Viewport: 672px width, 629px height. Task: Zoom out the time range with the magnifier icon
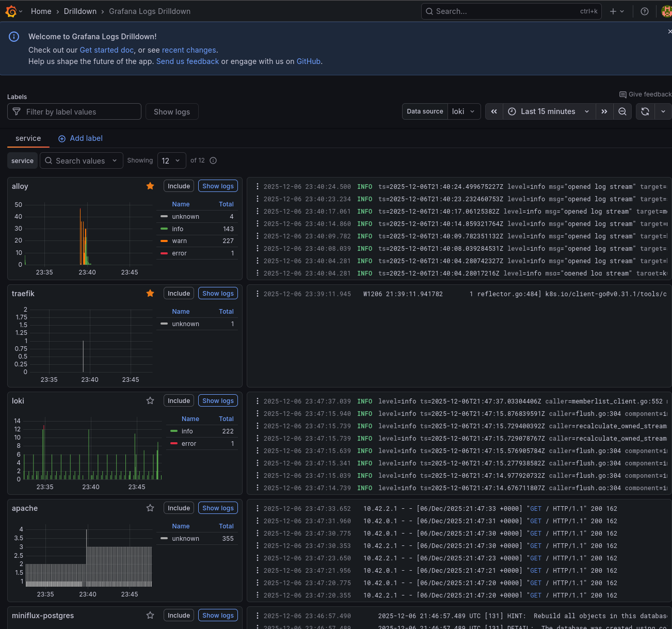click(x=622, y=111)
